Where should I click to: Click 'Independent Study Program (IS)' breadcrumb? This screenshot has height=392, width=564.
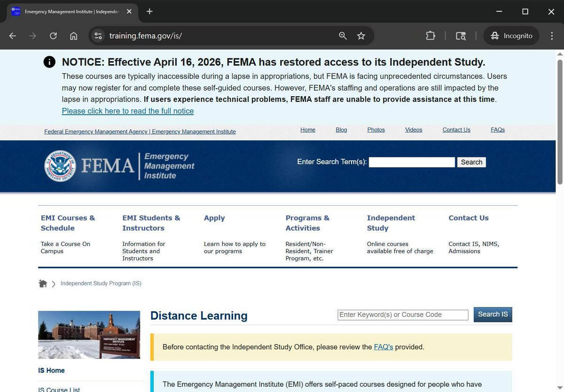(x=101, y=283)
